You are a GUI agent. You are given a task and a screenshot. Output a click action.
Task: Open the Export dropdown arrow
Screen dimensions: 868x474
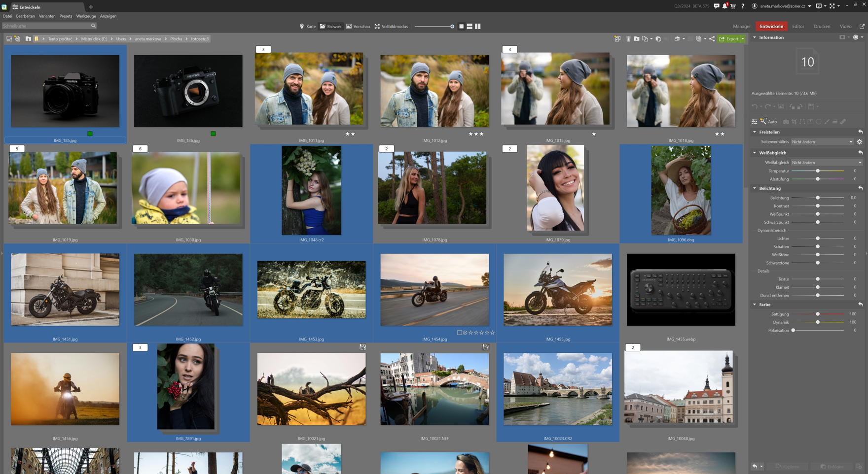click(743, 39)
